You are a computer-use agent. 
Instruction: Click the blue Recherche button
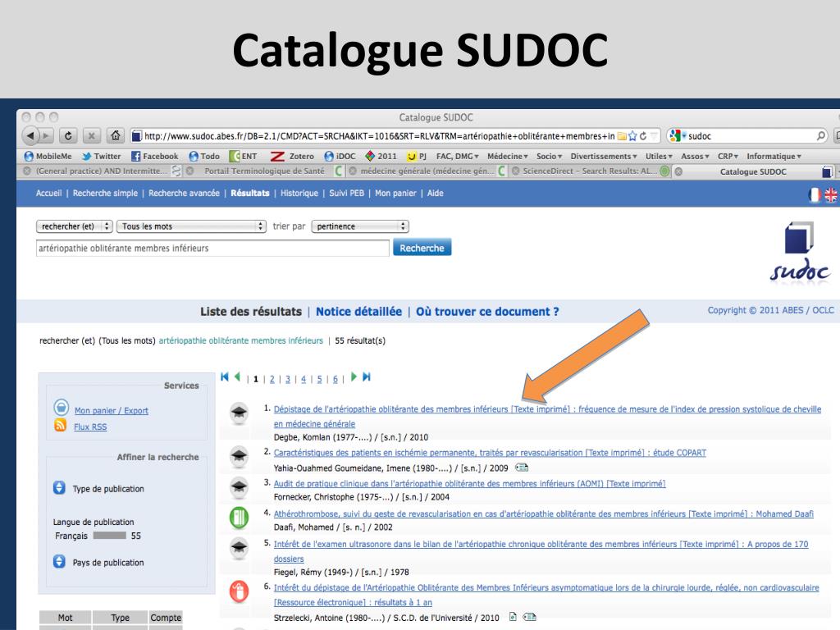click(x=422, y=248)
